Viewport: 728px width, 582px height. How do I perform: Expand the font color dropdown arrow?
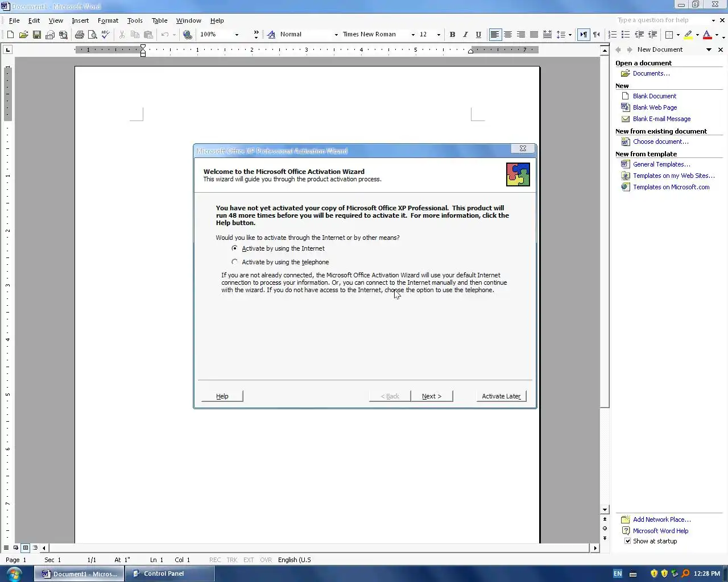pyautogui.click(x=717, y=35)
